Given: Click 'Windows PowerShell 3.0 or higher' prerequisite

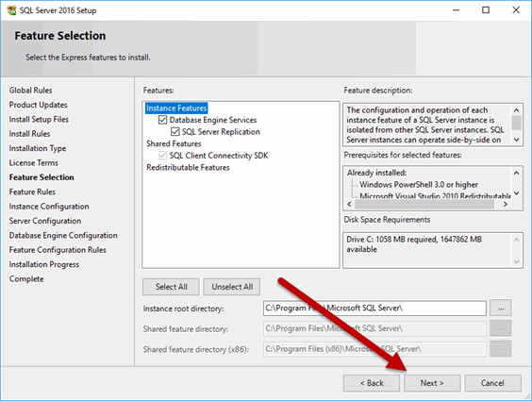Looking at the screenshot, I should click(x=419, y=185).
